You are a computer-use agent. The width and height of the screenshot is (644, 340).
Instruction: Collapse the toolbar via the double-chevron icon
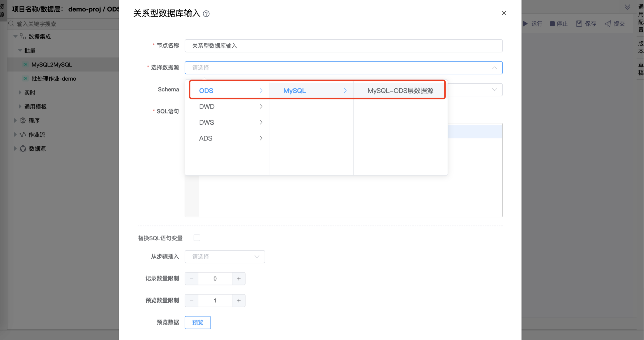tap(627, 7)
